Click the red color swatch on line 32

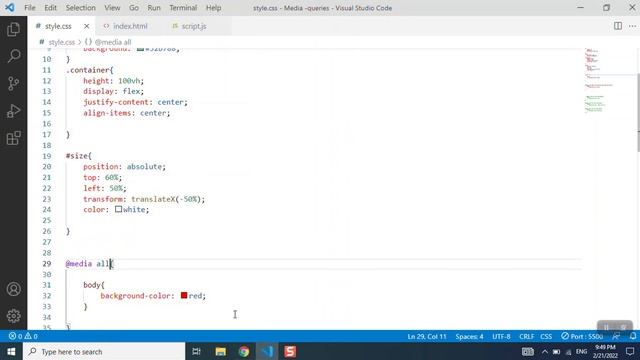click(x=184, y=295)
